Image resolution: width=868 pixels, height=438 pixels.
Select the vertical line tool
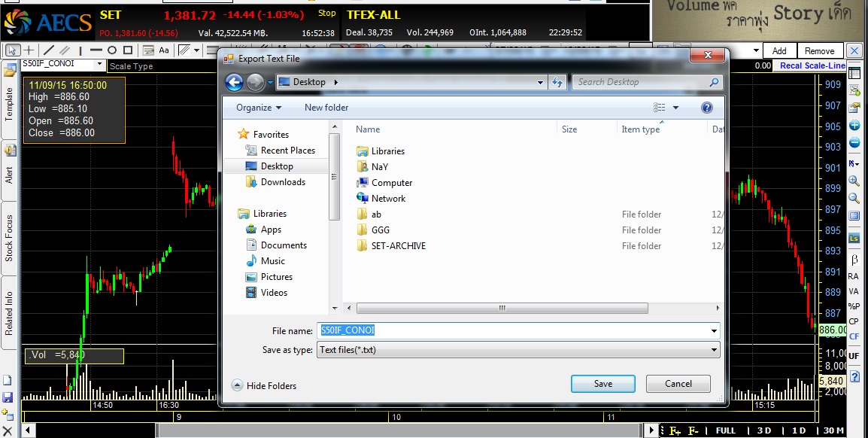click(80, 50)
